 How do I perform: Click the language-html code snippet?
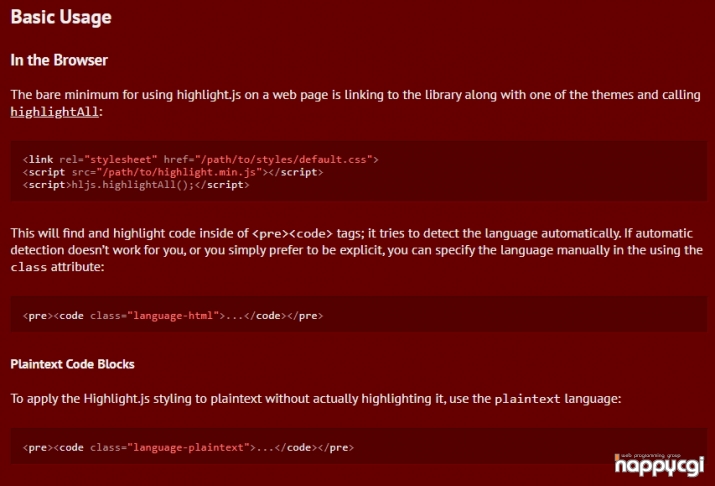click(173, 315)
